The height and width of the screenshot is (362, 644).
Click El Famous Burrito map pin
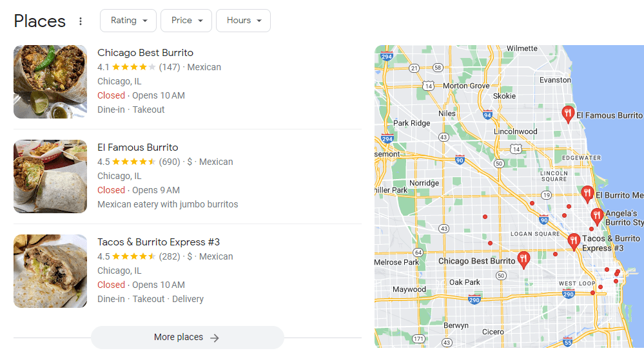pyautogui.click(x=568, y=114)
